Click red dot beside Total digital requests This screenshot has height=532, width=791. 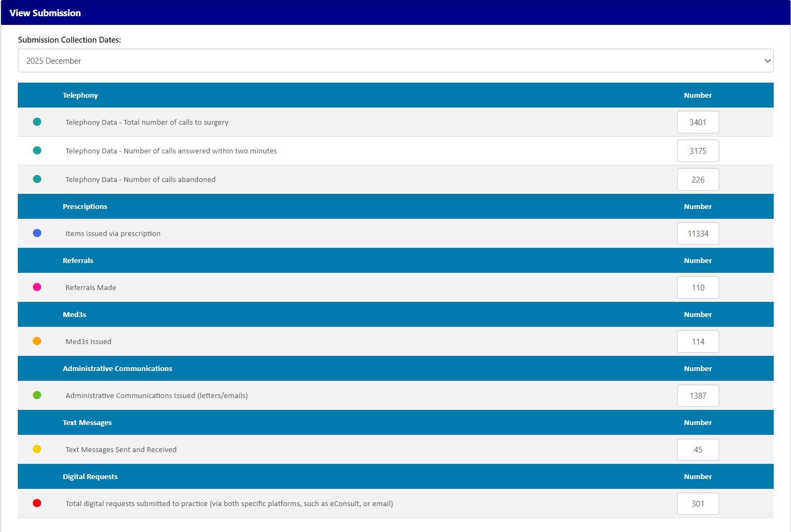click(37, 503)
